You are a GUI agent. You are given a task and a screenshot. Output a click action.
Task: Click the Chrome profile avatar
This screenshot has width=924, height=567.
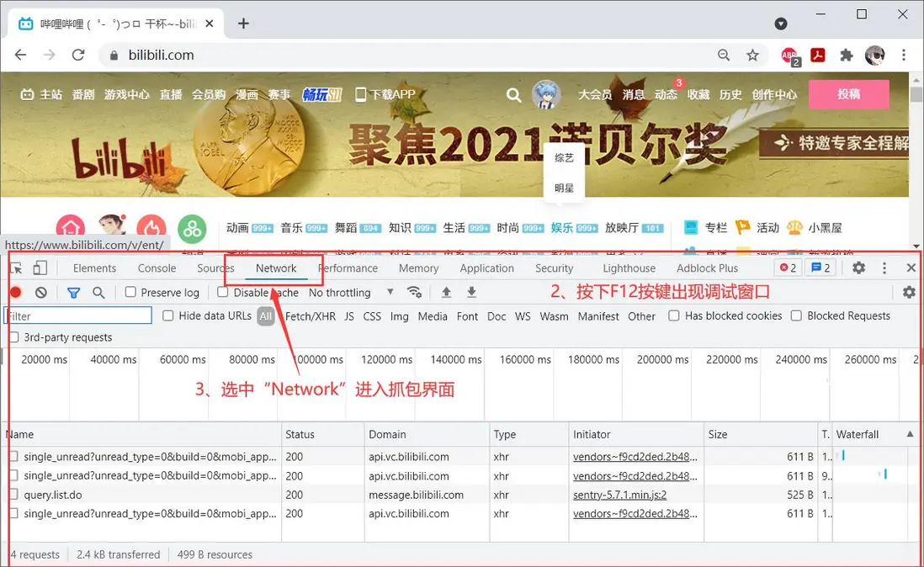tap(874, 55)
